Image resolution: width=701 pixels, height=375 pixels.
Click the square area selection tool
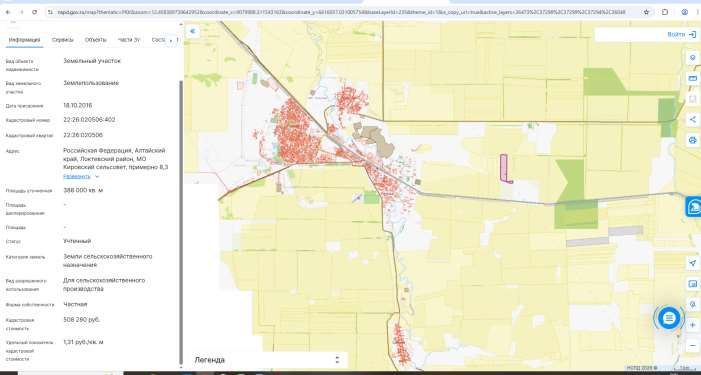(693, 99)
